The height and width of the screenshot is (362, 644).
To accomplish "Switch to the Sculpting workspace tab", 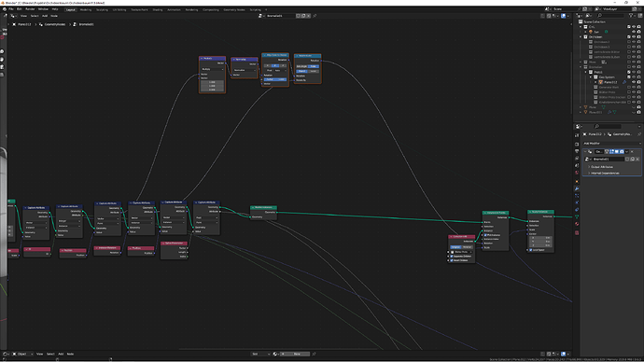I will [102, 9].
